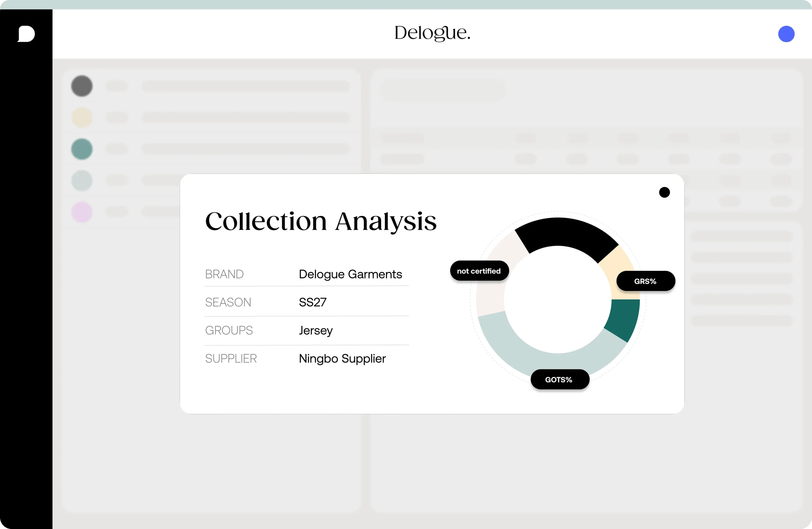Open the sidebar Delogue speech-bubble icon
Screen dimensions: 812x529
pyautogui.click(x=26, y=34)
